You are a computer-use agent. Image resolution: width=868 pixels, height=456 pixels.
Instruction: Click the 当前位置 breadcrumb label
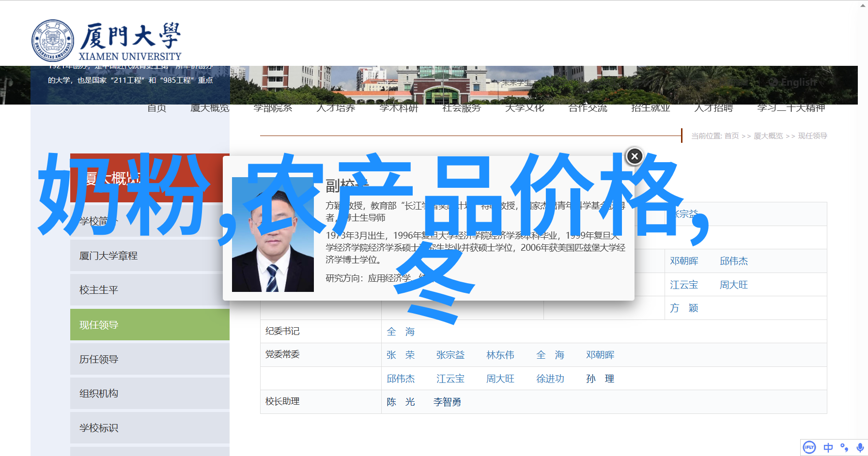click(x=707, y=136)
